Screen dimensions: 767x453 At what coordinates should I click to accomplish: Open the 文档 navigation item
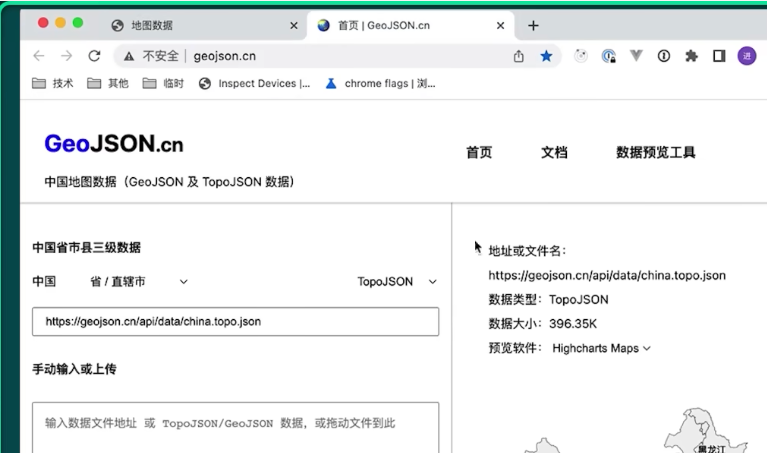point(554,152)
